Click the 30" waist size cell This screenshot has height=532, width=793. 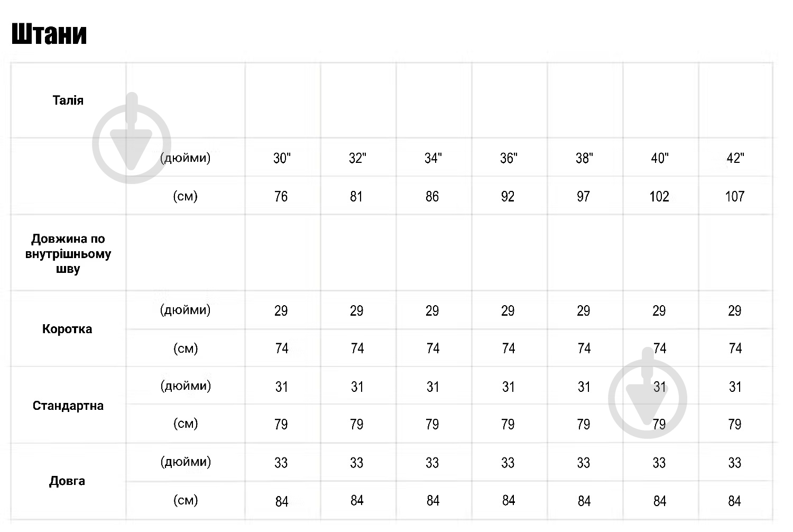tap(282, 158)
